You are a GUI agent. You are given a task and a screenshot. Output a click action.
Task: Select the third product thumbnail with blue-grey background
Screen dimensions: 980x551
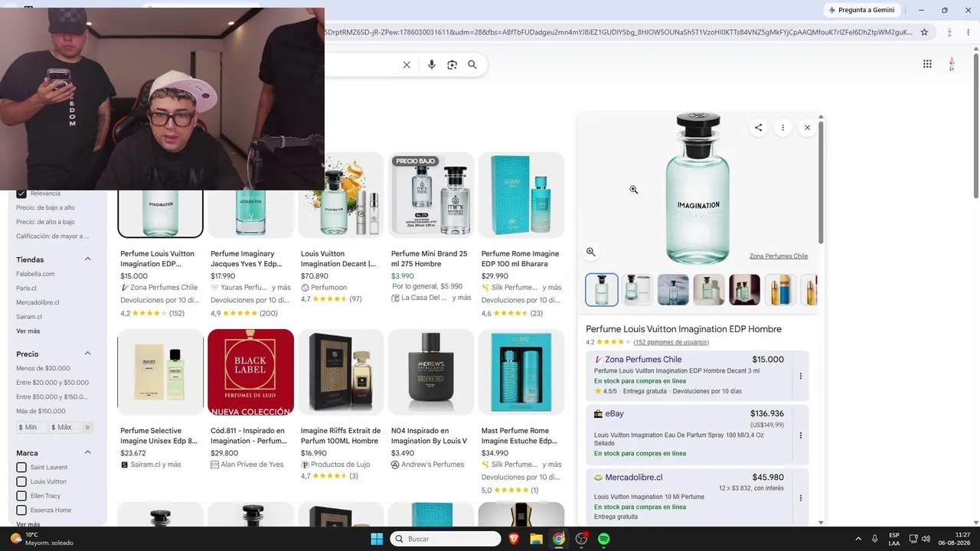[x=673, y=290]
